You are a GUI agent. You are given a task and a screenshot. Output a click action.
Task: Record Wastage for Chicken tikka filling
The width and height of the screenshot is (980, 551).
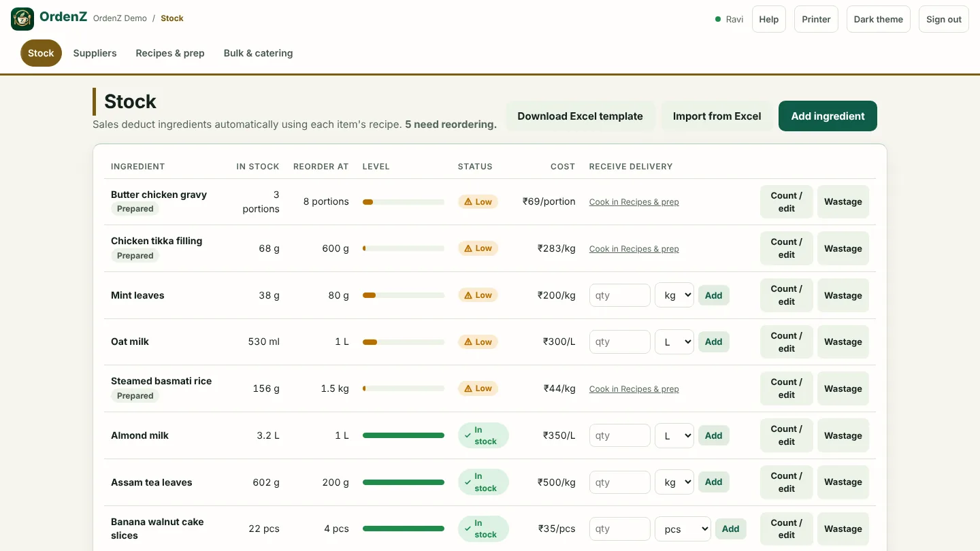(x=843, y=249)
